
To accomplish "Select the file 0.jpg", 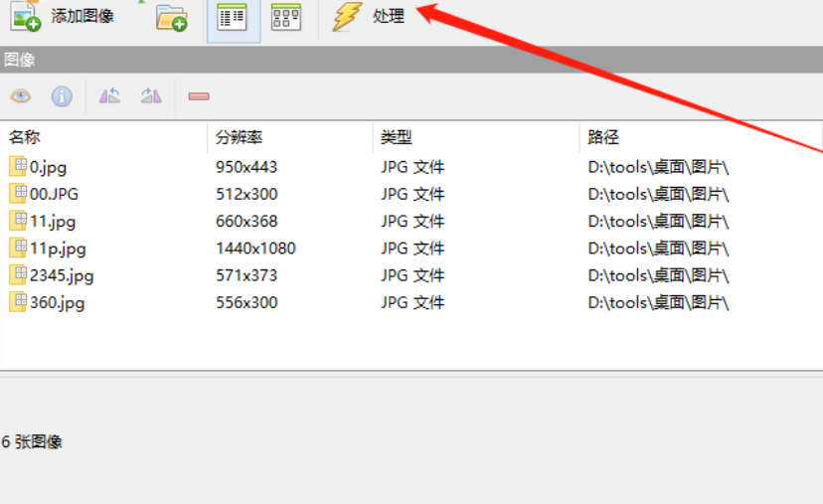I will [x=49, y=167].
